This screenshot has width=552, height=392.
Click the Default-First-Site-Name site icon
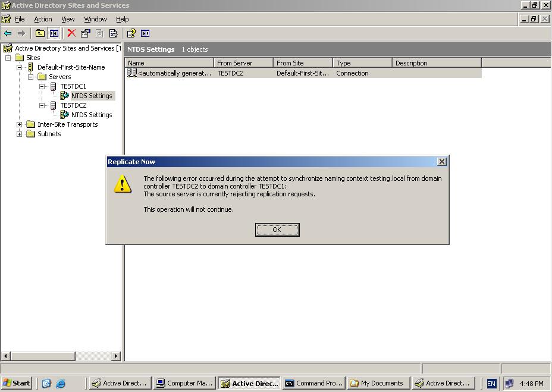tap(30, 67)
